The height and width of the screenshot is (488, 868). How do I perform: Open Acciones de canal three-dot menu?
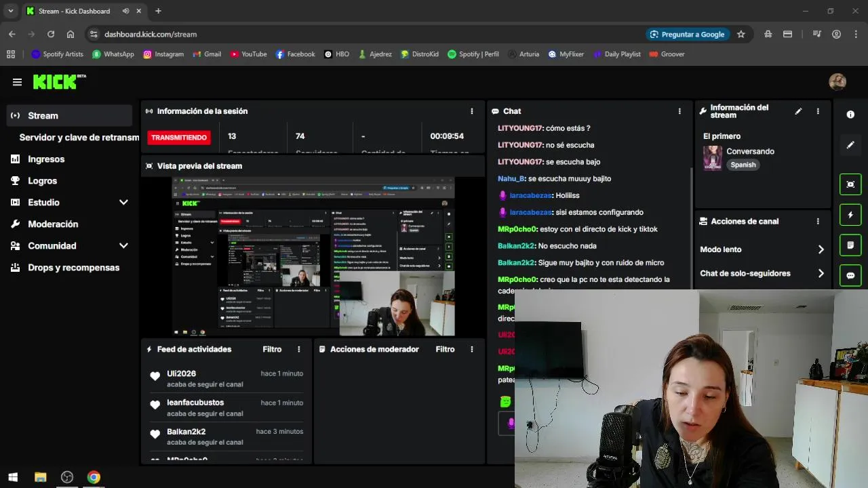point(818,222)
